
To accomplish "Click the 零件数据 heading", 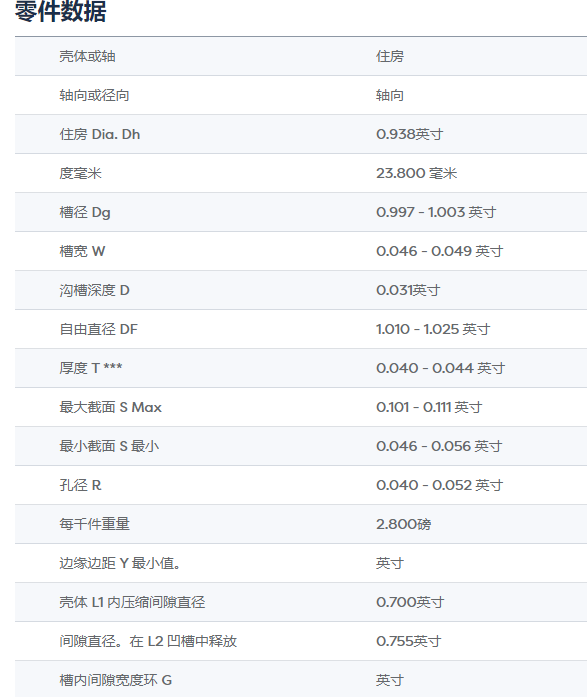I will [60, 11].
